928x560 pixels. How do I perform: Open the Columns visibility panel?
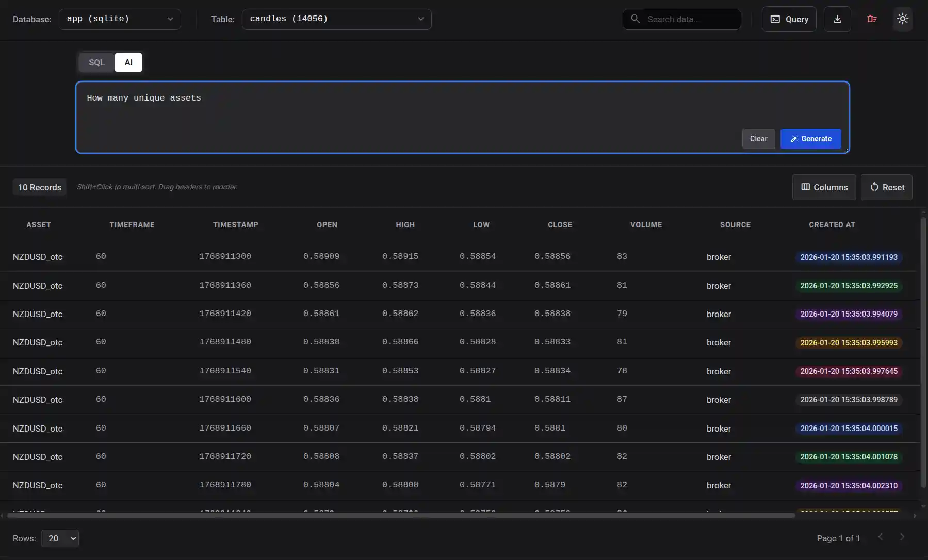coord(823,187)
